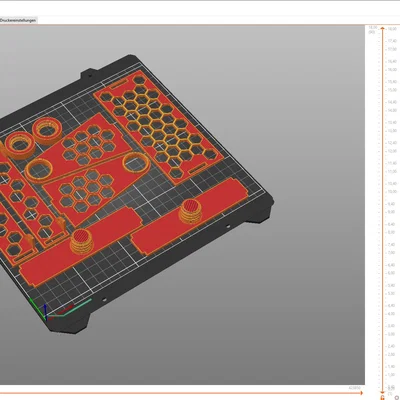This screenshot has height=400, width=400.
Task: Jump to the 2,00 tick on the layer slider
Action: (x=391, y=354)
